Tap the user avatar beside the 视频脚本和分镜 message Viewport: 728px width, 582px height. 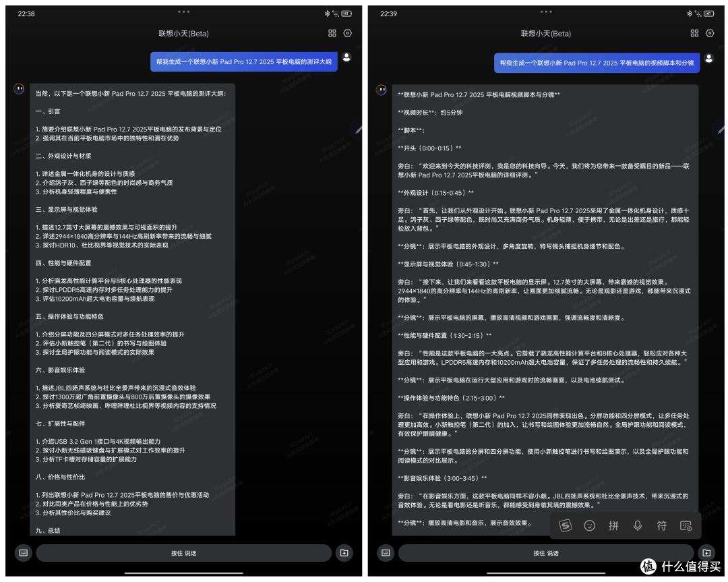click(708, 58)
